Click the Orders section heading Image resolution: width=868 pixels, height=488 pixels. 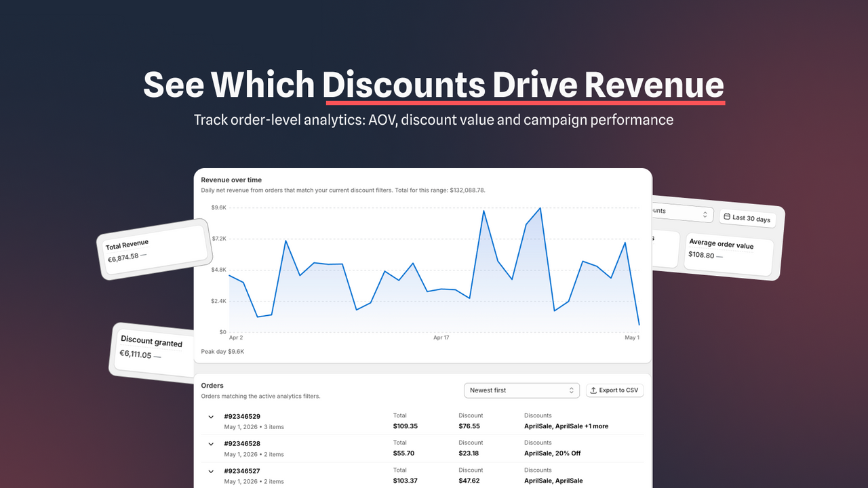click(x=212, y=386)
